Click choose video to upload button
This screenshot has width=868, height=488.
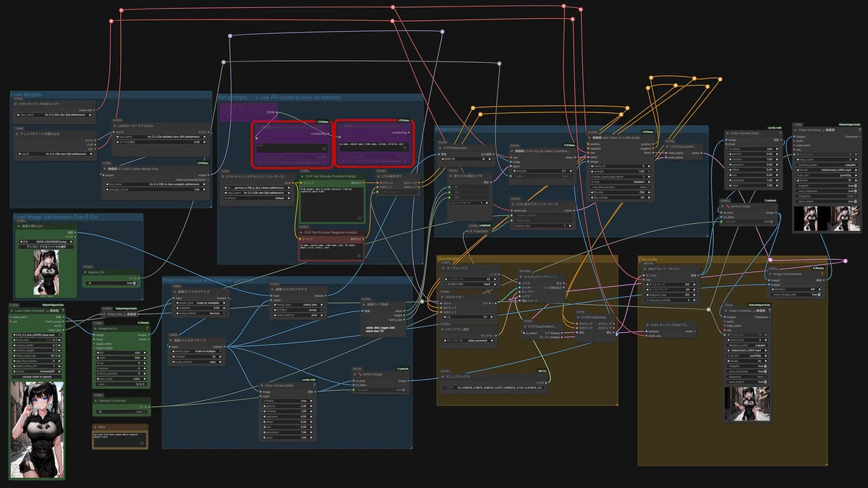coord(38,377)
